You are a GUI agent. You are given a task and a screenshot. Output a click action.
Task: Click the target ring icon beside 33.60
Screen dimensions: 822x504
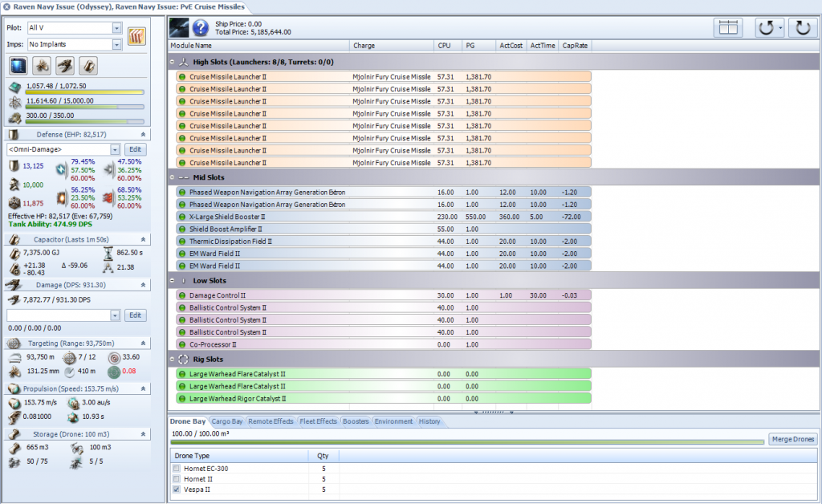114,358
